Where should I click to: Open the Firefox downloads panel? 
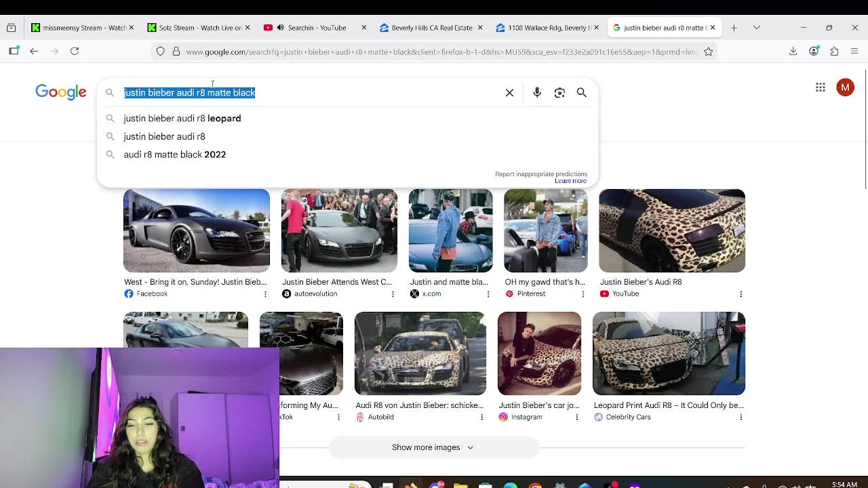pyautogui.click(x=793, y=51)
